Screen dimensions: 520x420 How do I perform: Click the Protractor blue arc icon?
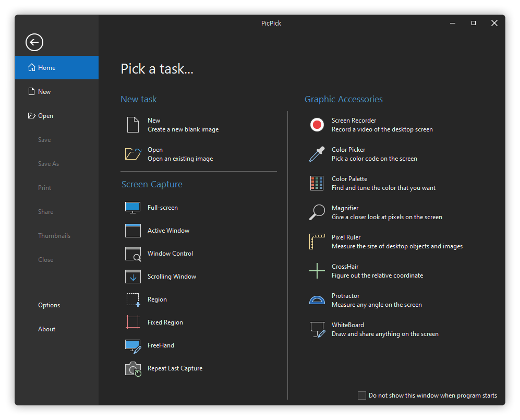click(x=317, y=300)
